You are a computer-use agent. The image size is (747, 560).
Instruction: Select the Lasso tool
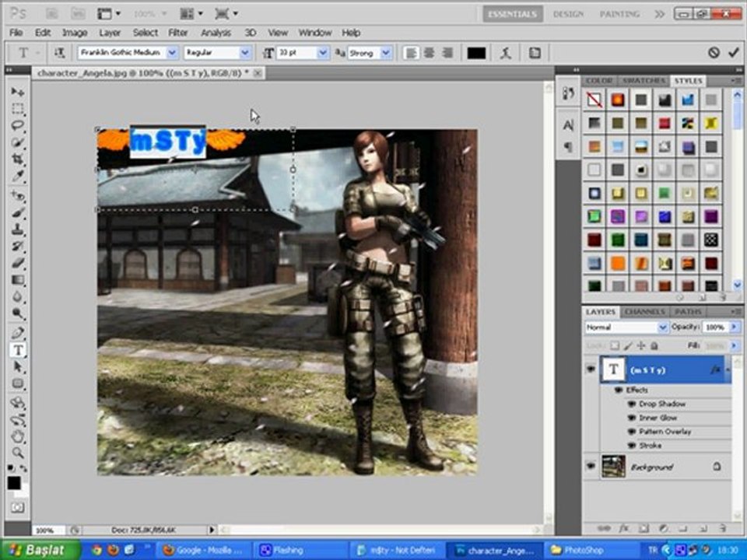tap(18, 126)
